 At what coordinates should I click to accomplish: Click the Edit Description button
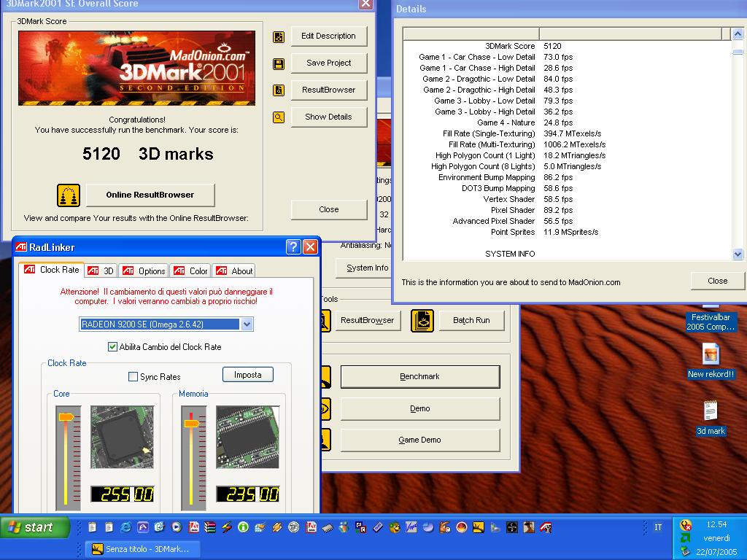[329, 36]
